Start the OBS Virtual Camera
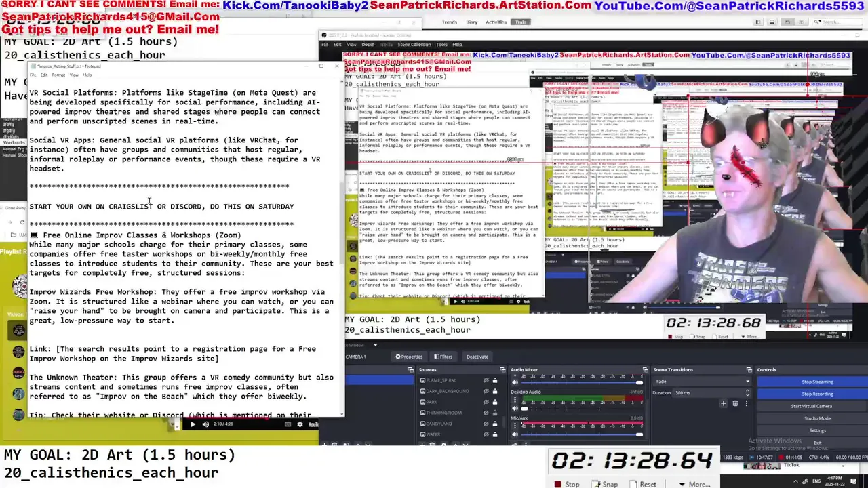The width and height of the screenshot is (868, 488). pos(812,406)
